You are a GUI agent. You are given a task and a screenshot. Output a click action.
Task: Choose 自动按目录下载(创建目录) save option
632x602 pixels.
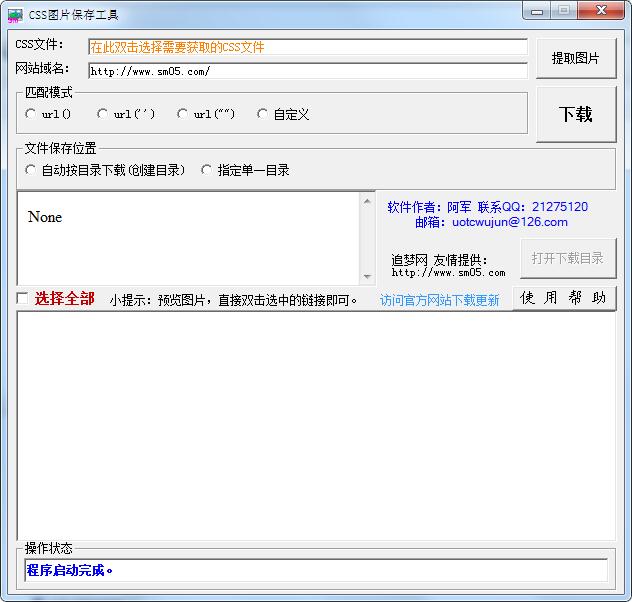click(x=30, y=170)
